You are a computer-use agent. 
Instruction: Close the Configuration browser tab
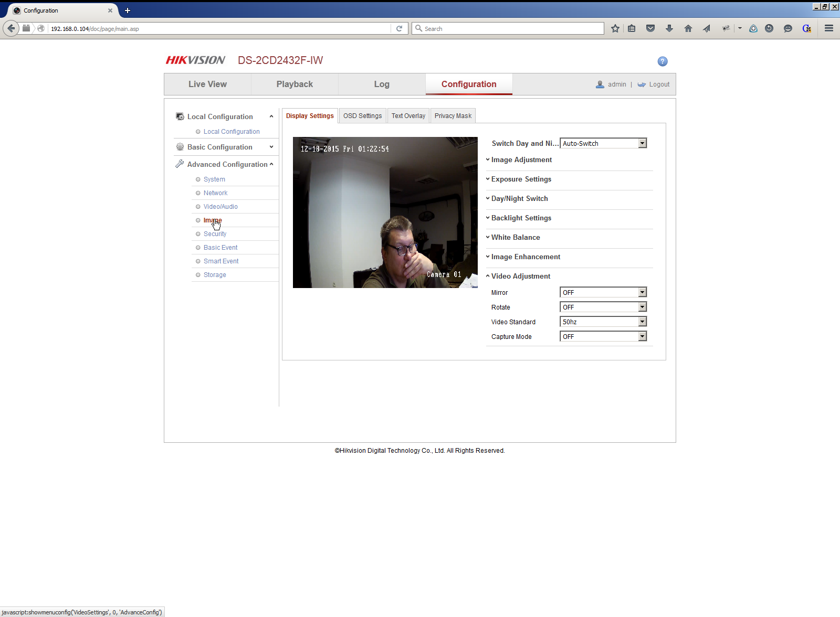(x=110, y=10)
